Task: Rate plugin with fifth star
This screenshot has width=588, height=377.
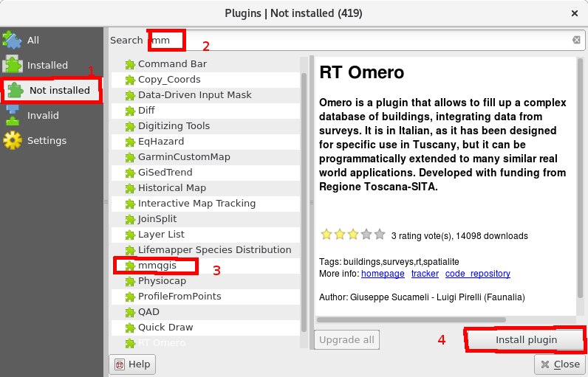Action: tap(380, 235)
